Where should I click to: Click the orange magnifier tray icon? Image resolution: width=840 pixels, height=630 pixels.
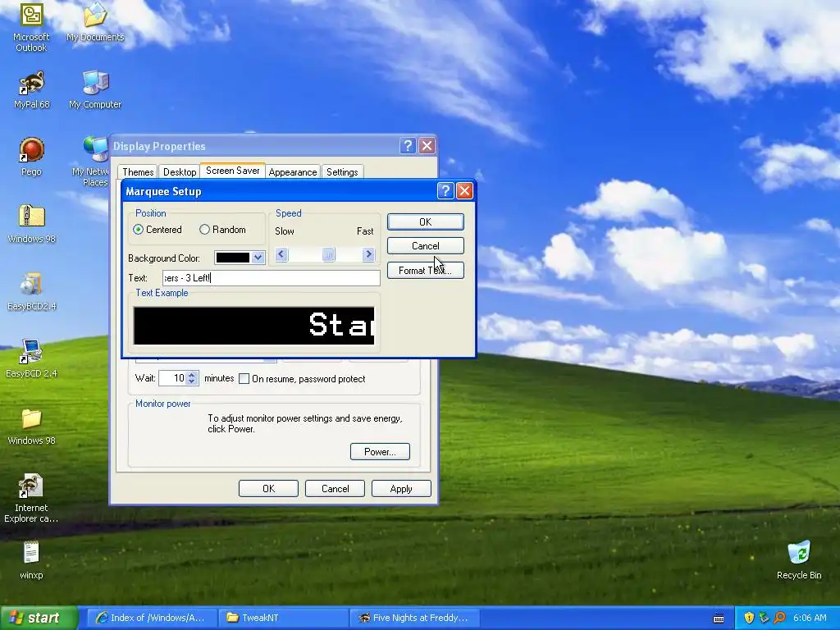pos(779,618)
